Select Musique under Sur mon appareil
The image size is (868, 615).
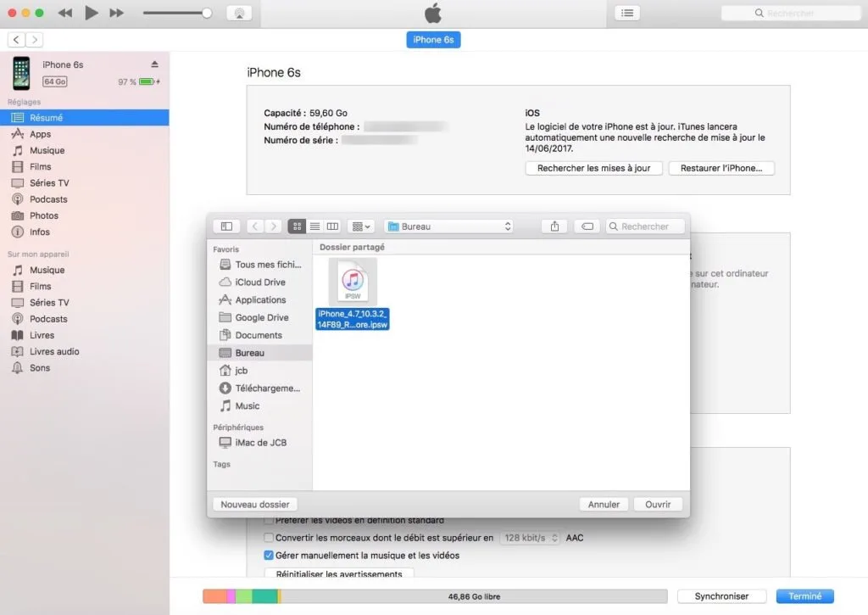pyautogui.click(x=84, y=270)
